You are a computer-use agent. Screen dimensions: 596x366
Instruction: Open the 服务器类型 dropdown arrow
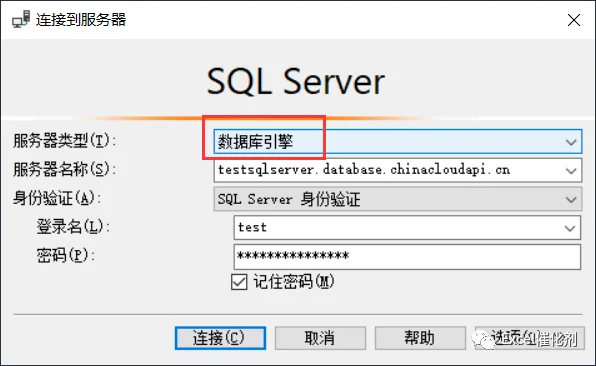tap(571, 142)
